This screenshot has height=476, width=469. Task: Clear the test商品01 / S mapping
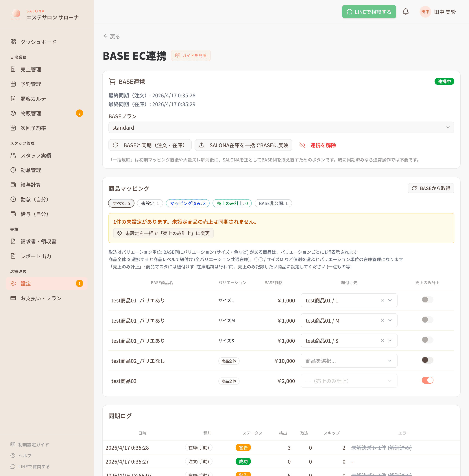pyautogui.click(x=382, y=341)
